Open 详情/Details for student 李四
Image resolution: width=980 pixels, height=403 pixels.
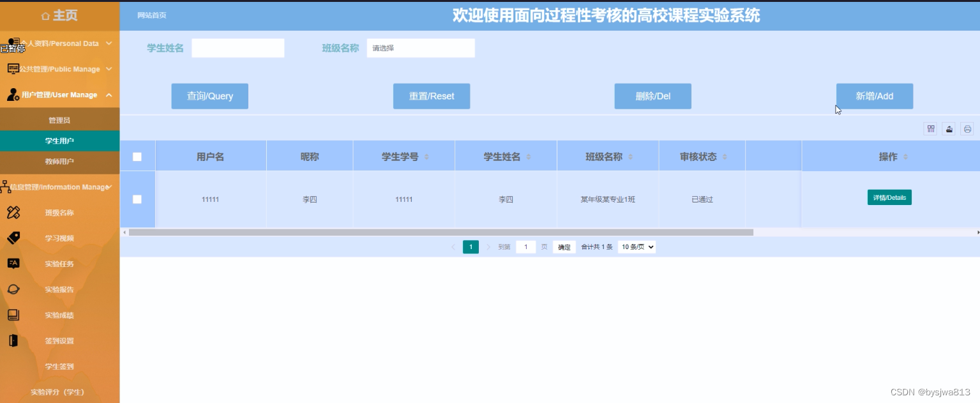pos(889,197)
